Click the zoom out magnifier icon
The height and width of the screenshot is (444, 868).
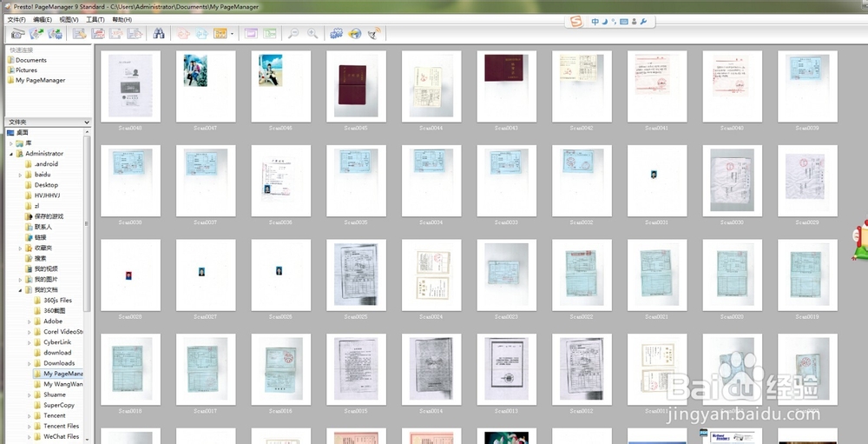coord(293,34)
